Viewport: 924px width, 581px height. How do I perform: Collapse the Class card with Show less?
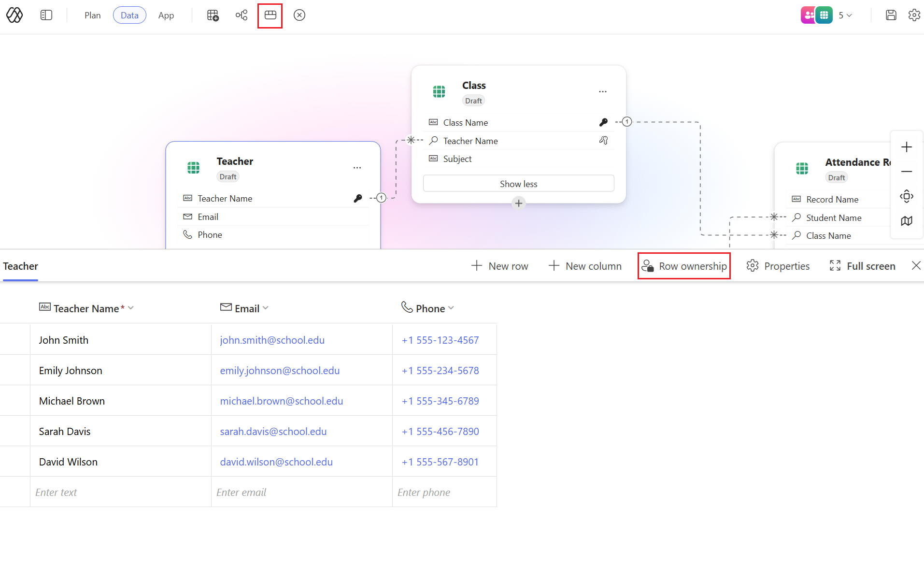pyautogui.click(x=518, y=183)
